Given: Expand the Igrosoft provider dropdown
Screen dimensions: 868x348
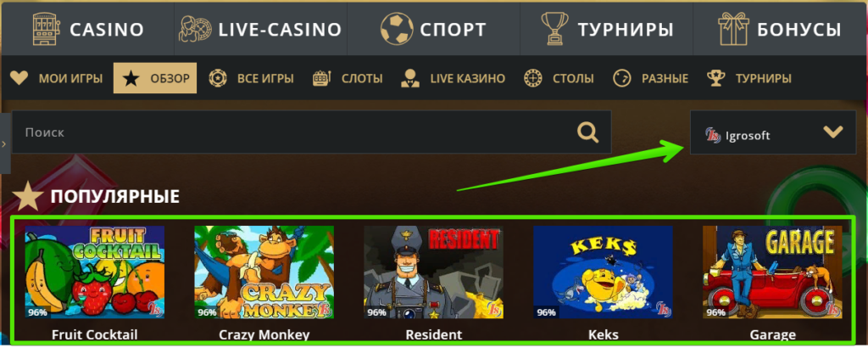Looking at the screenshot, I should pos(773,132).
